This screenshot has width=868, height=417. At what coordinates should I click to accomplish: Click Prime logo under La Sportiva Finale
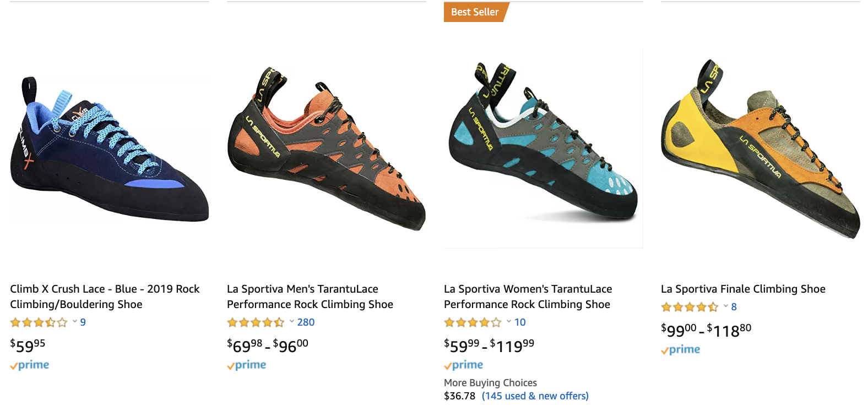pos(681,350)
